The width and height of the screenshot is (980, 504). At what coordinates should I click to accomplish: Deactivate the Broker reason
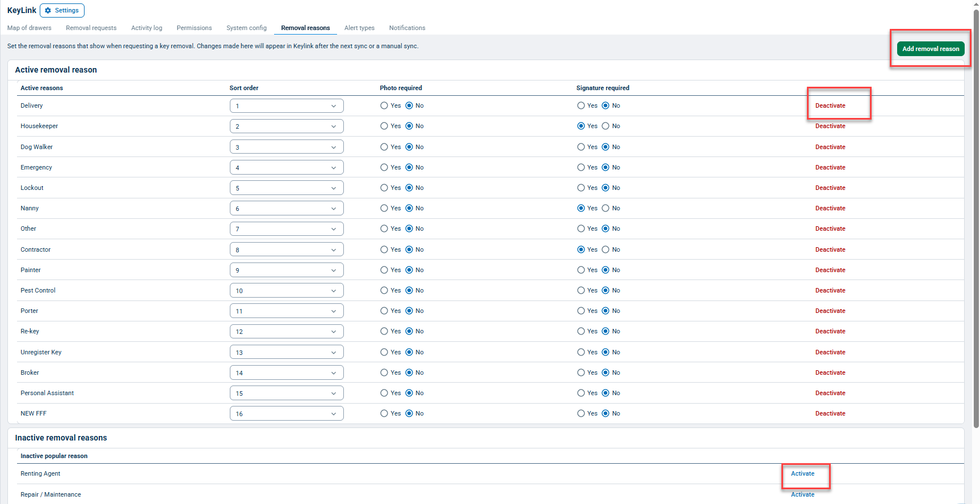[x=830, y=372]
